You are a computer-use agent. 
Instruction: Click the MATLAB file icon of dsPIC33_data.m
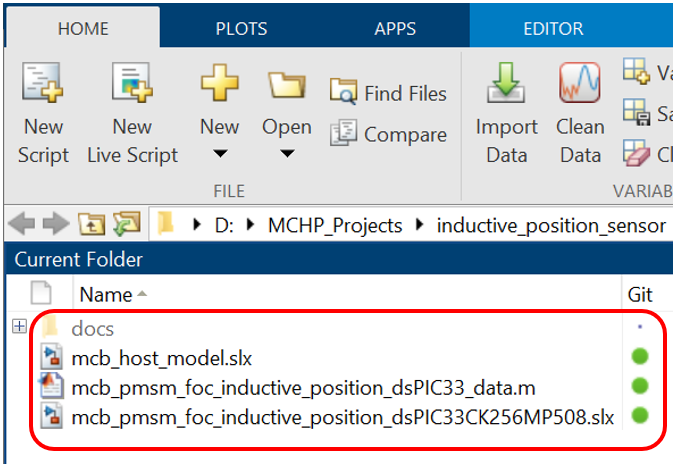point(51,386)
